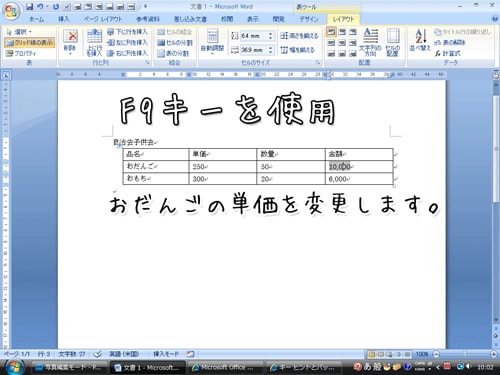Expand the Rows & Columns dialog launcher
The width and height of the screenshot is (500, 375).
click(147, 63)
